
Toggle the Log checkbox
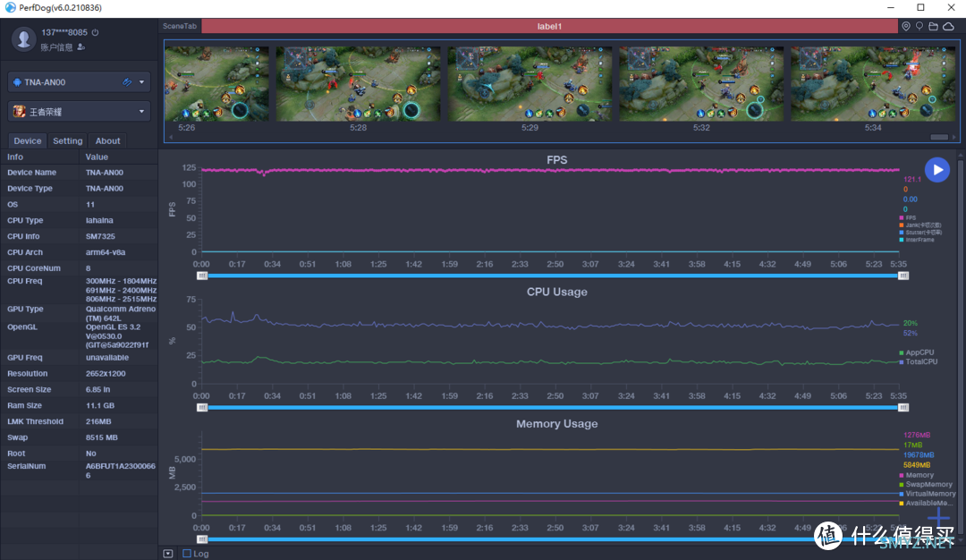pyautogui.click(x=187, y=553)
